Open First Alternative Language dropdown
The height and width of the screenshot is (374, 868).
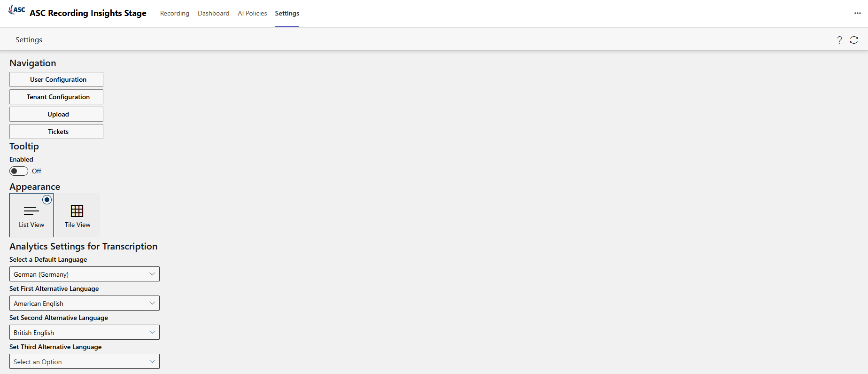[85, 303]
